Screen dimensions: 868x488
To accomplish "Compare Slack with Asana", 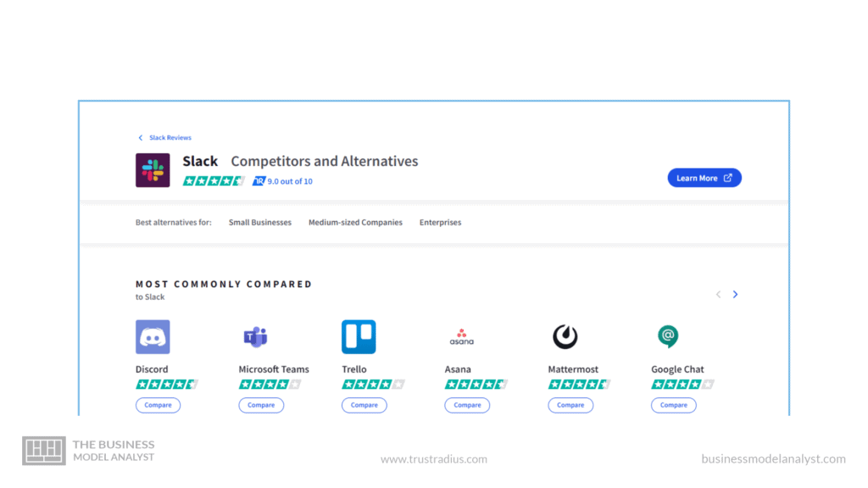I will click(x=467, y=405).
